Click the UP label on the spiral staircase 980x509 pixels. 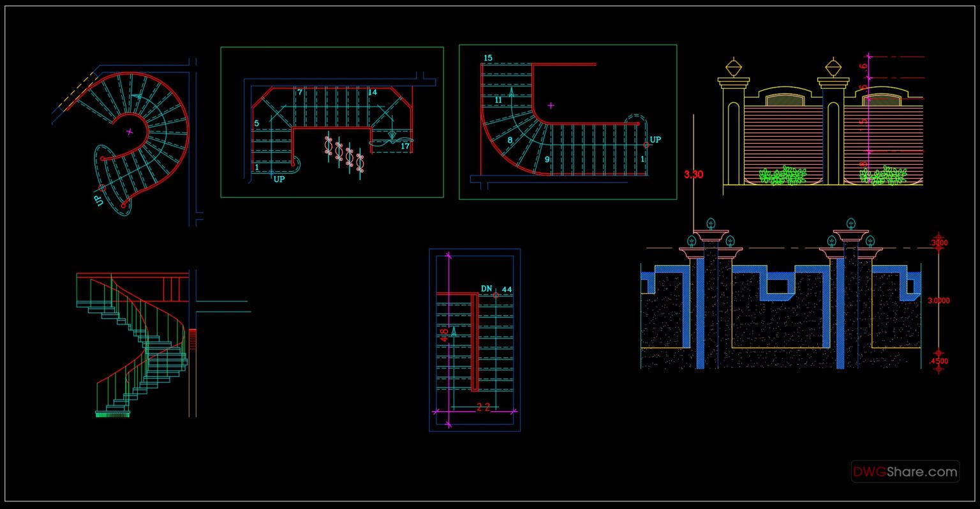tap(98, 199)
